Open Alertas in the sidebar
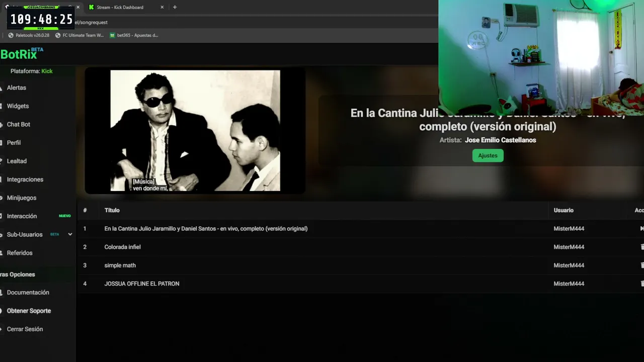This screenshot has height=362, width=644. (17, 87)
